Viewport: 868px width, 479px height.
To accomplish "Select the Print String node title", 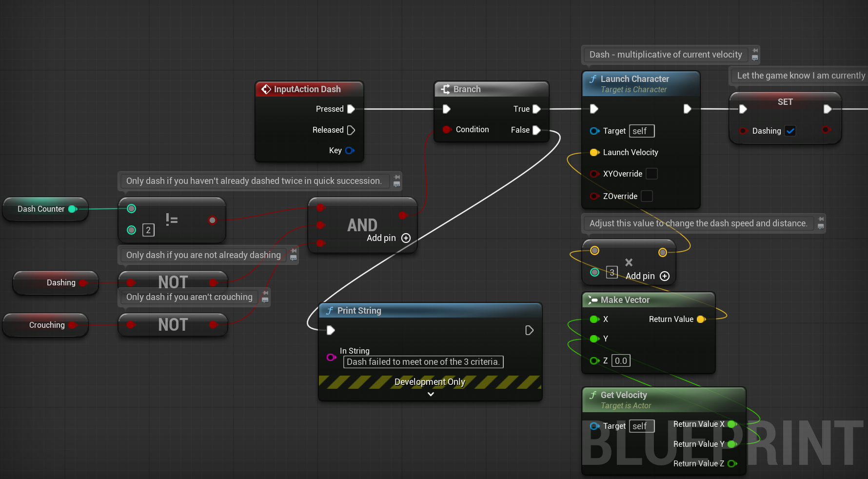I will (x=359, y=311).
